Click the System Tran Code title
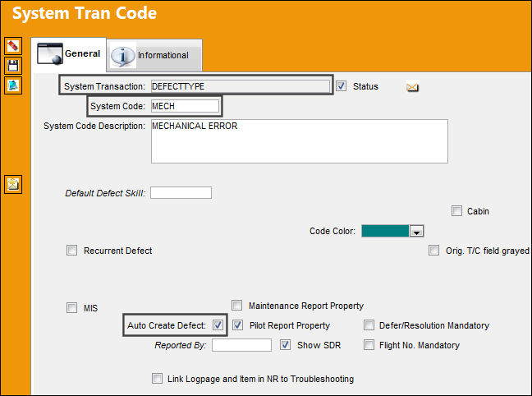 (85, 13)
